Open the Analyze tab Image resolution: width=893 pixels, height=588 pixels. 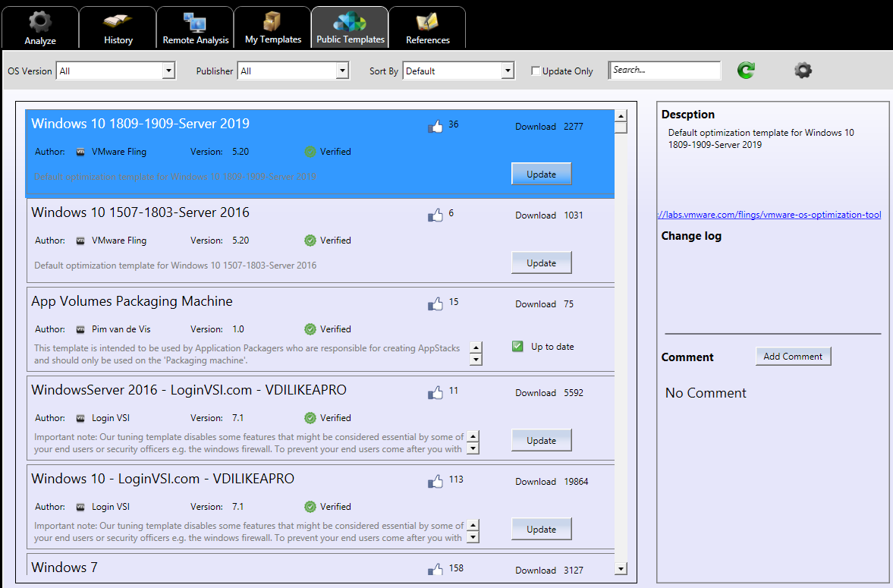point(40,27)
